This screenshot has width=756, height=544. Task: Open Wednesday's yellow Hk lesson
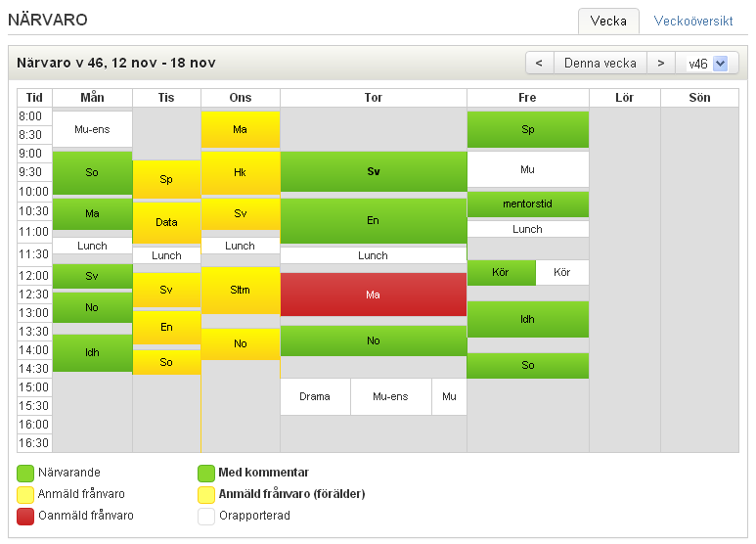click(x=241, y=172)
